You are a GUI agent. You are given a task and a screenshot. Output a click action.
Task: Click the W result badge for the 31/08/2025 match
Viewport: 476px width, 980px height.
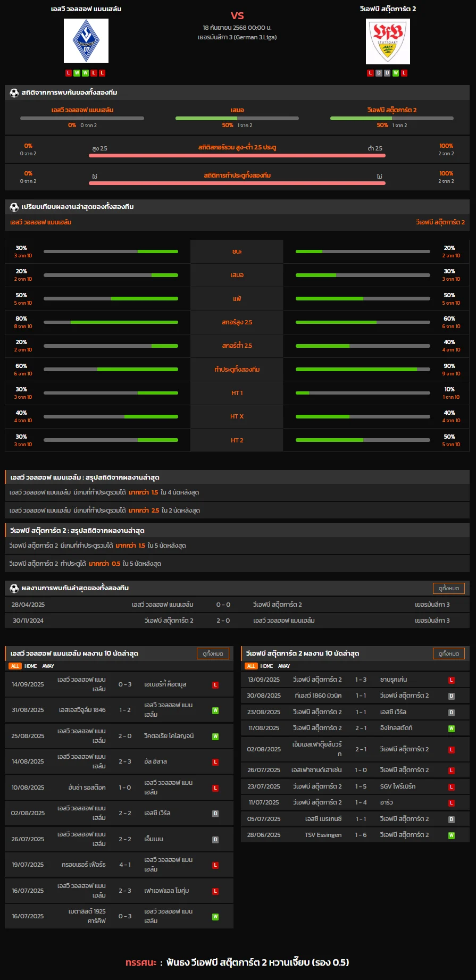[215, 710]
